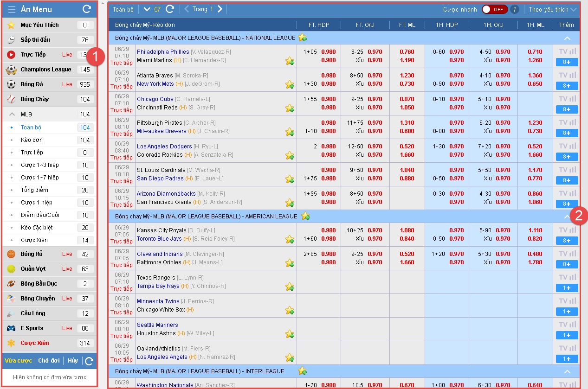588x389 pixels.
Task: Collapse the National League section
Action: point(567,38)
